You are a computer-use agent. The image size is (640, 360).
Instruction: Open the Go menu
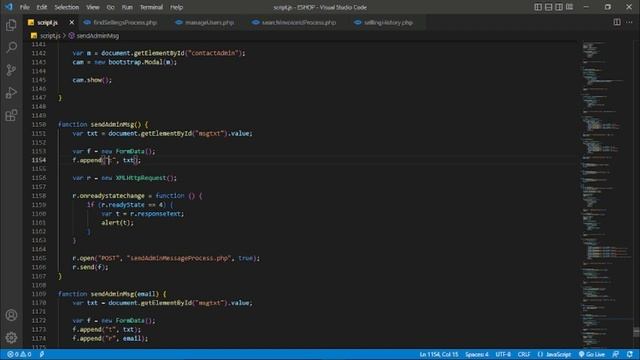tap(111, 7)
